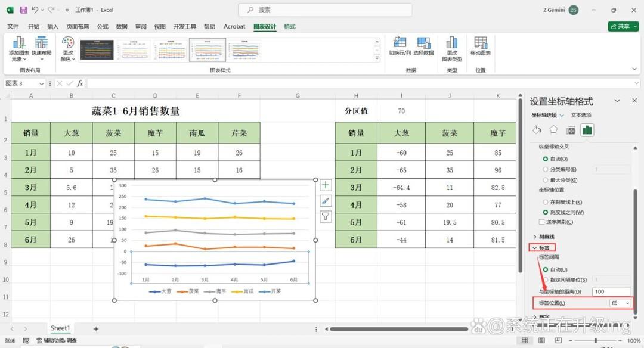
Task: Tick the 逆序类别 checkbox
Action: coord(541,222)
